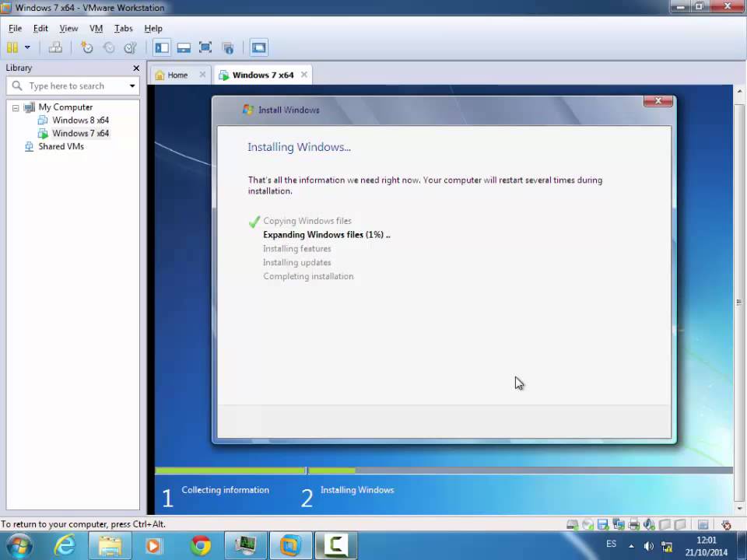Viewport: 747px width, 560px height.
Task: Click the taskbar clock showing 12:01
Action: [707, 546]
